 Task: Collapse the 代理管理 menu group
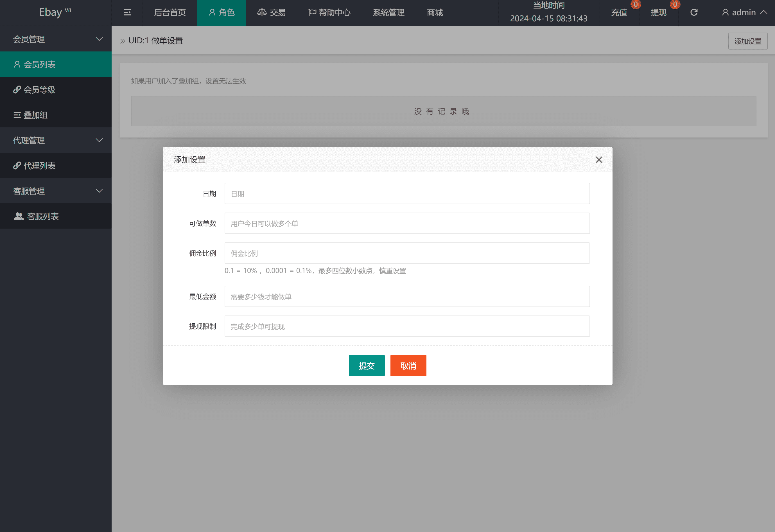[56, 140]
